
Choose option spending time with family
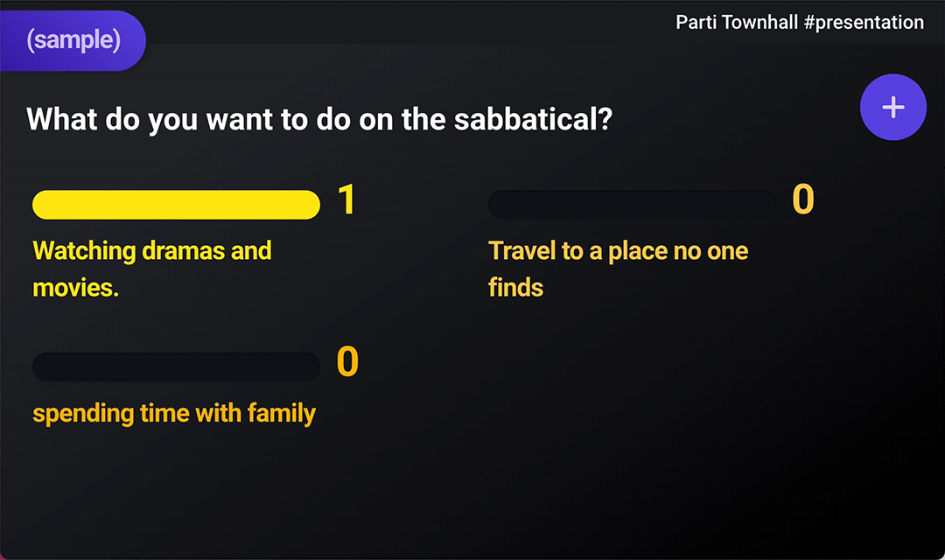click(x=174, y=414)
